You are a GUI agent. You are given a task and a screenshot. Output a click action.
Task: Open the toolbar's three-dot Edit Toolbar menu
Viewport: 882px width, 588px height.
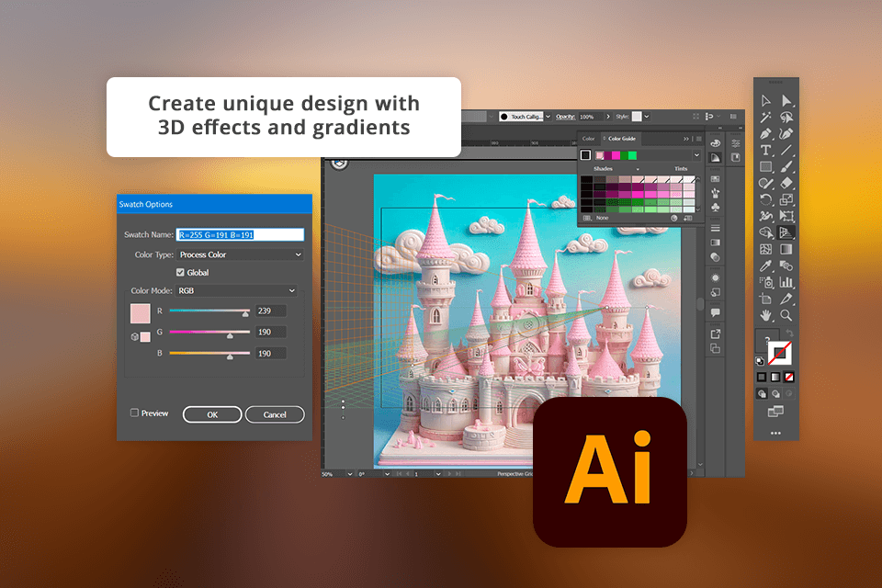(775, 434)
